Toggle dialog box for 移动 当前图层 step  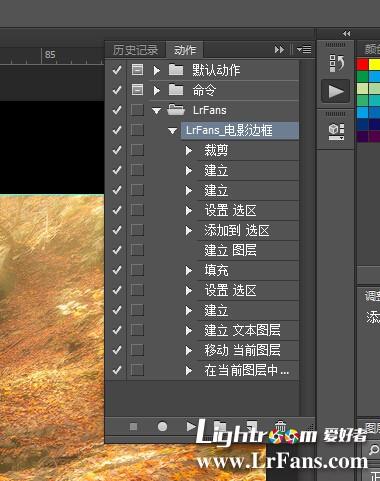coord(137,350)
